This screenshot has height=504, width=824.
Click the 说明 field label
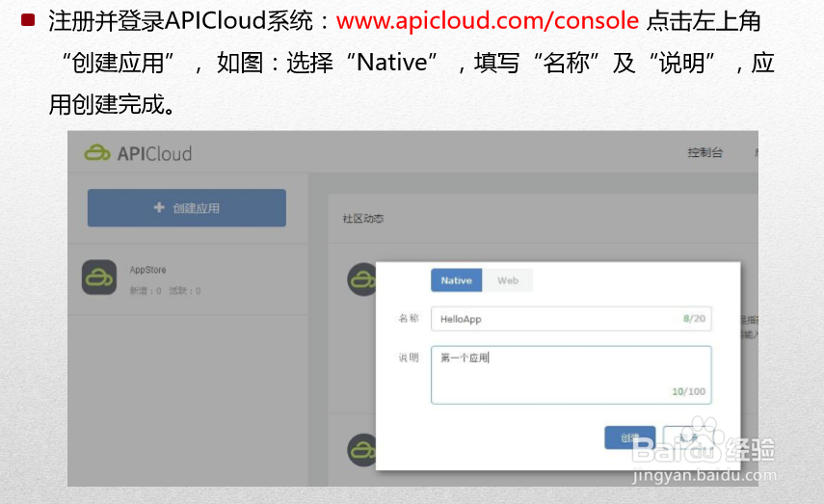click(409, 358)
